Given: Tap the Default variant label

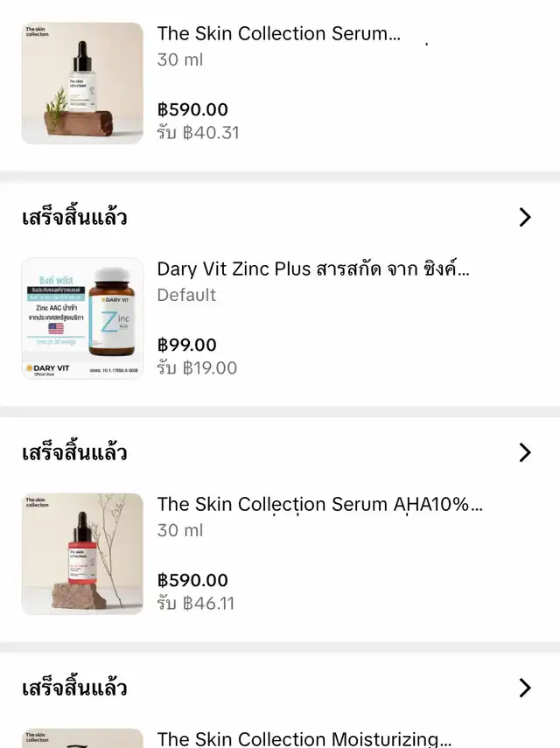Looking at the screenshot, I should coord(186,295).
